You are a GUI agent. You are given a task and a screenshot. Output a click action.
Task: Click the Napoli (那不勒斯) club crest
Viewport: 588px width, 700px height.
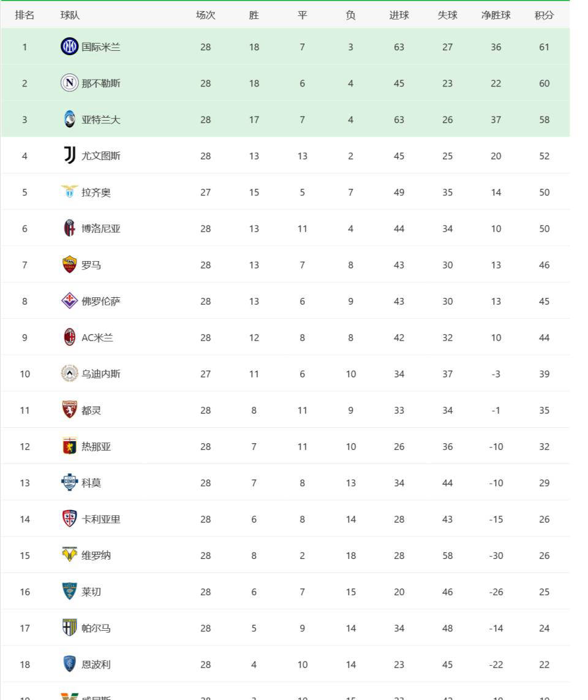pyautogui.click(x=69, y=83)
